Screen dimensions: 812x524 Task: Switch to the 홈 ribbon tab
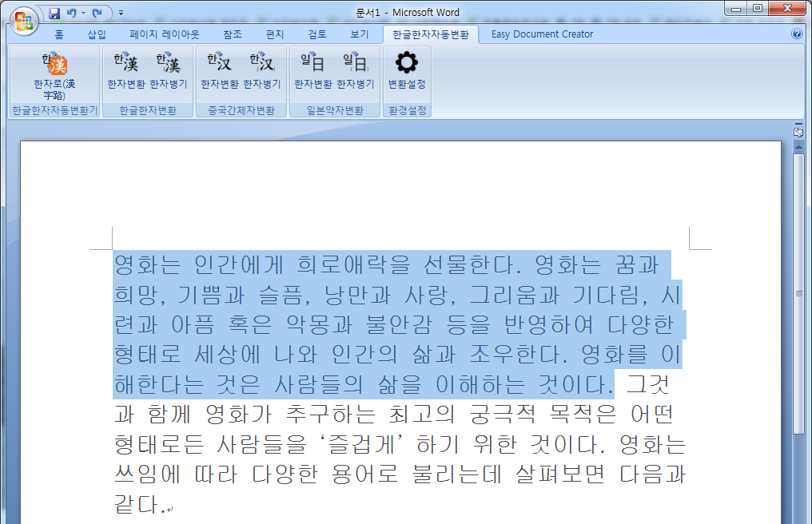click(x=58, y=34)
